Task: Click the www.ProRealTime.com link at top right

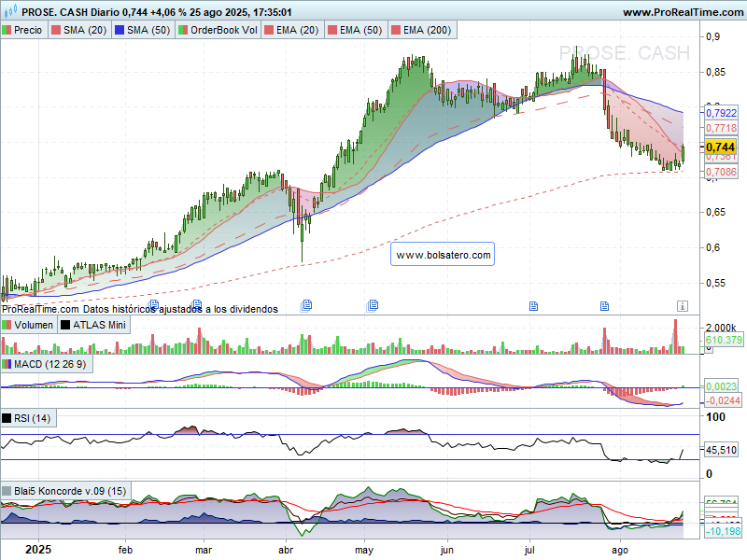Action: (x=682, y=12)
